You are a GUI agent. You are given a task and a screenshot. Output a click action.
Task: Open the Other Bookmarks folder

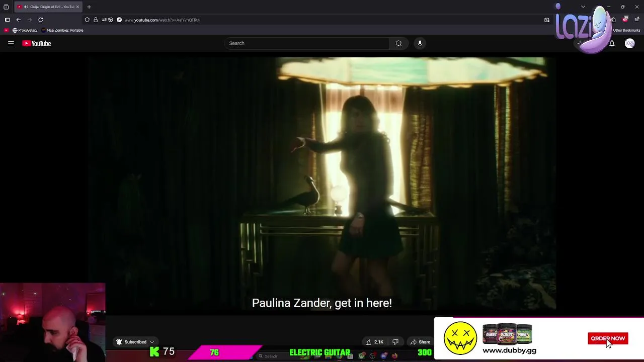point(626,30)
